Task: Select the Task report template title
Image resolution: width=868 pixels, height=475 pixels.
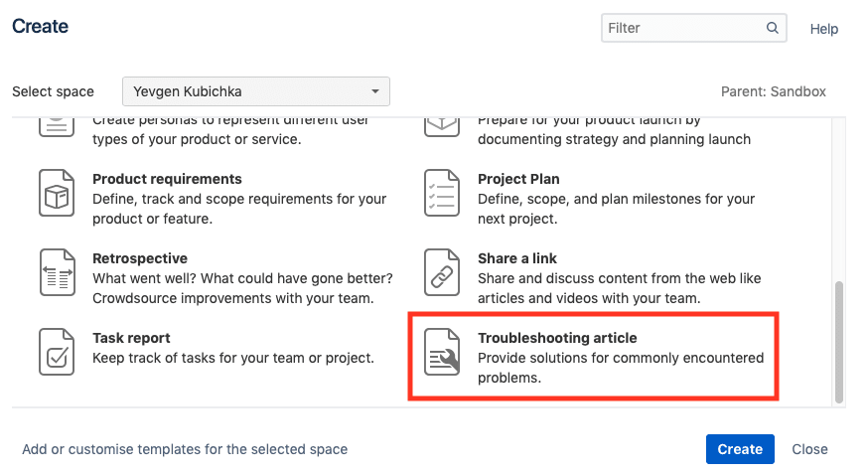Action: [131, 338]
